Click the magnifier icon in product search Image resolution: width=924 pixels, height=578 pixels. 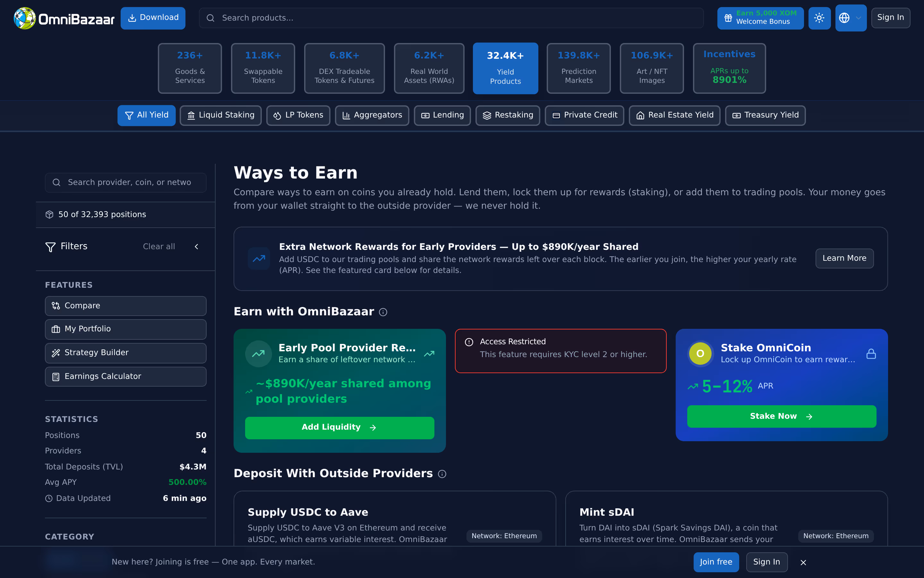coord(210,18)
